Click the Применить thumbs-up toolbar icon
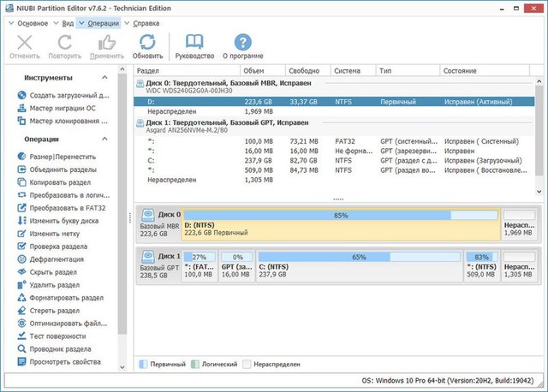The width and height of the screenshot is (548, 392). [x=106, y=44]
